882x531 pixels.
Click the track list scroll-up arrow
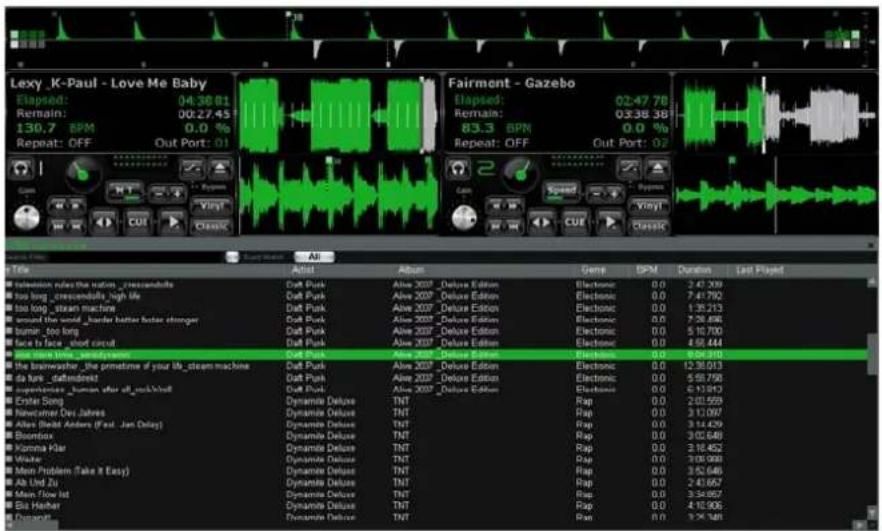click(x=872, y=282)
